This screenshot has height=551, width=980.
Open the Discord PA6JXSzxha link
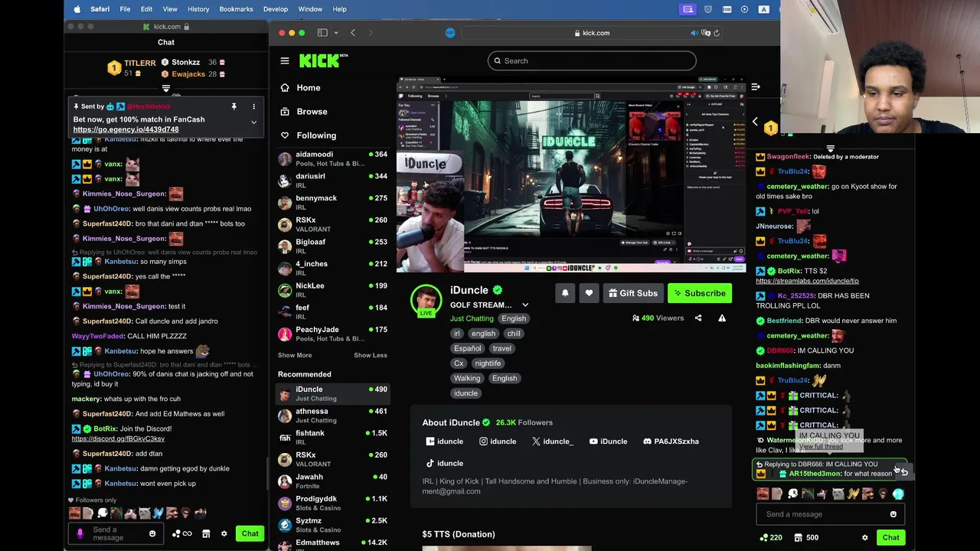[x=671, y=442]
